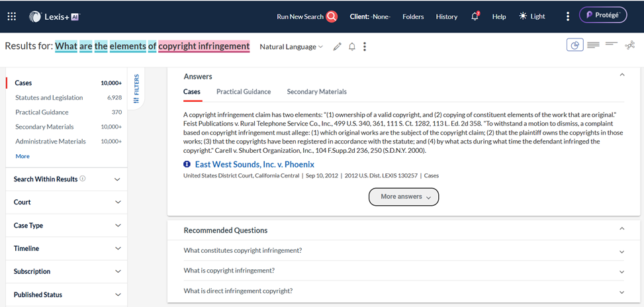Open the product switcher grid icon

pyautogui.click(x=12, y=17)
